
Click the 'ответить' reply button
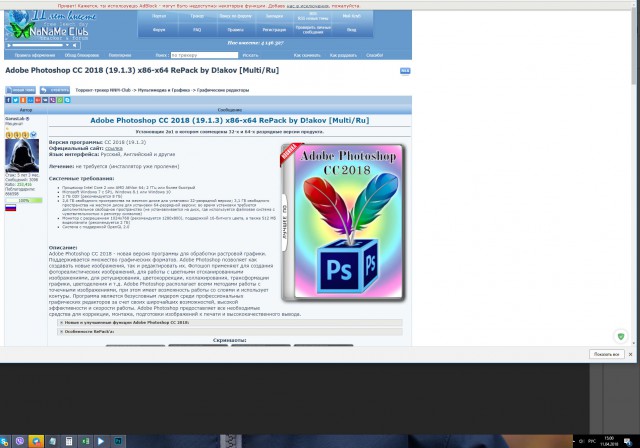pos(55,90)
